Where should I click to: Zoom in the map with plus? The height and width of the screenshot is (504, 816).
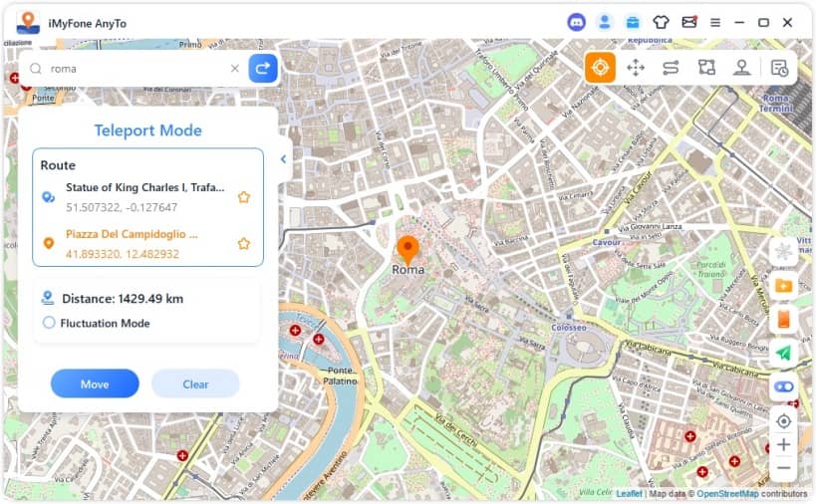coord(784,444)
